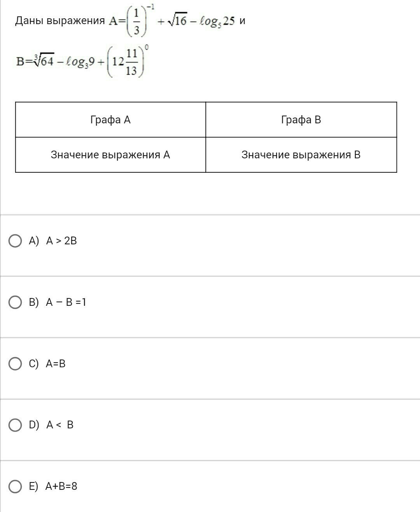Click the expression B formula image
Image resolution: width=420 pixels, height=512 pixels.
pos(82,61)
